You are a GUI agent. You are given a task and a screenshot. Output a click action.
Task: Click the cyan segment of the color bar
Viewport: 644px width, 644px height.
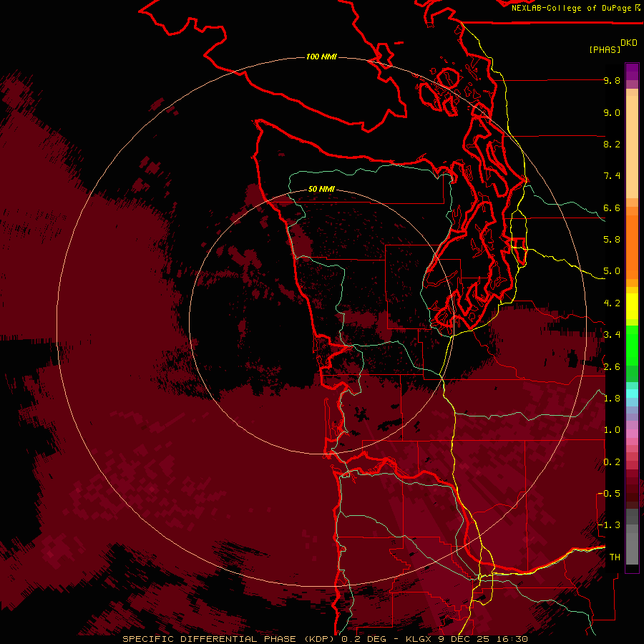click(x=632, y=394)
